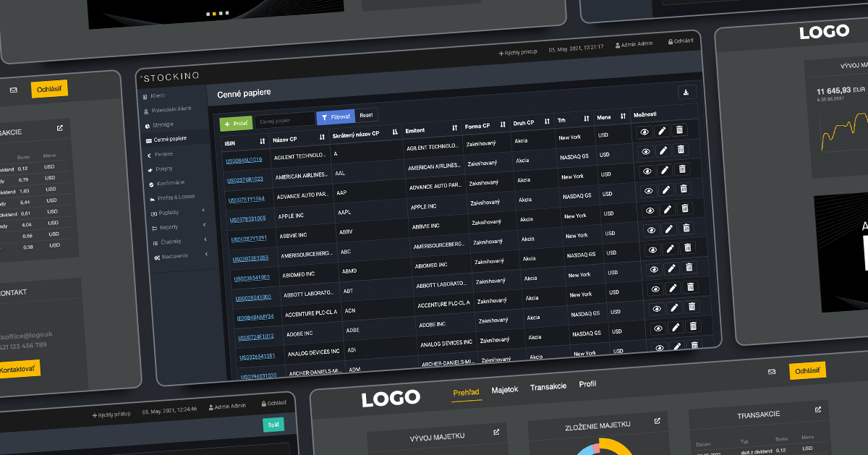868x455 pixels.
Task: Edit the ABIOMED INC row
Action: pyautogui.click(x=671, y=249)
